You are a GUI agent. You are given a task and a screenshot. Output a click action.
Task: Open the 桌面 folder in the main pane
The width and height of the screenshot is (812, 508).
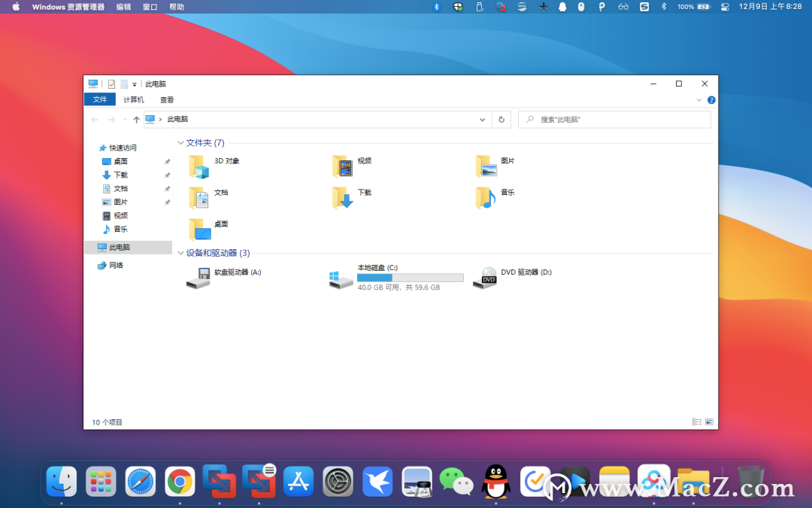point(198,230)
